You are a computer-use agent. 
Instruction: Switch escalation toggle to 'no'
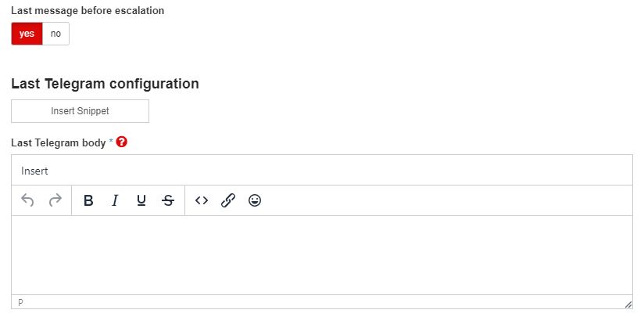pyautogui.click(x=55, y=34)
